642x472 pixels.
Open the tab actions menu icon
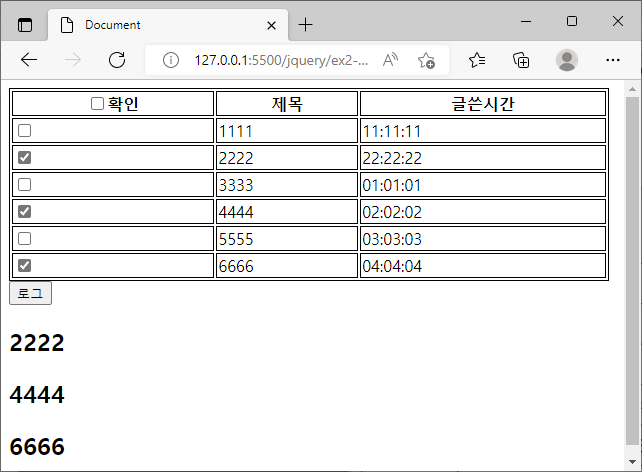coord(25,25)
